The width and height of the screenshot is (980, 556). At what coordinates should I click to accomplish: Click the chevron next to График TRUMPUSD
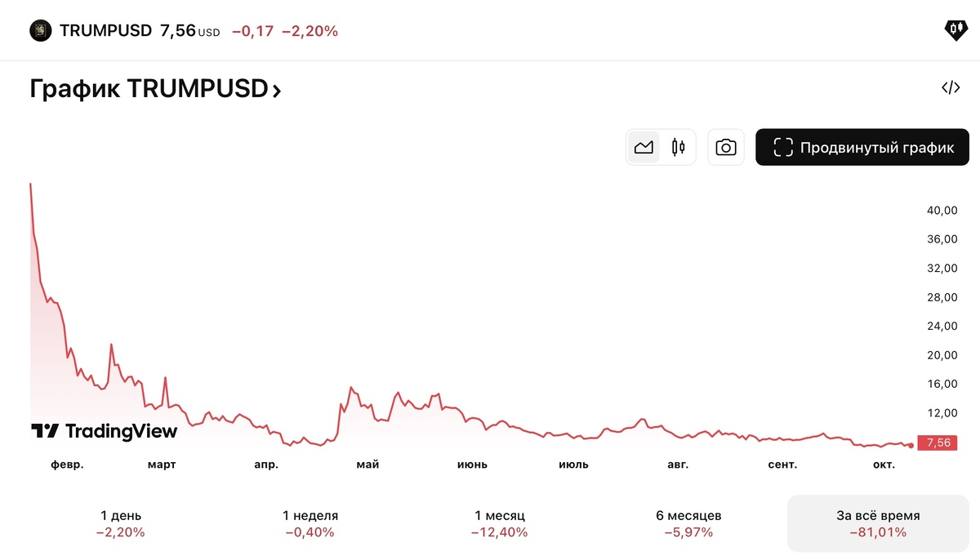point(277,91)
